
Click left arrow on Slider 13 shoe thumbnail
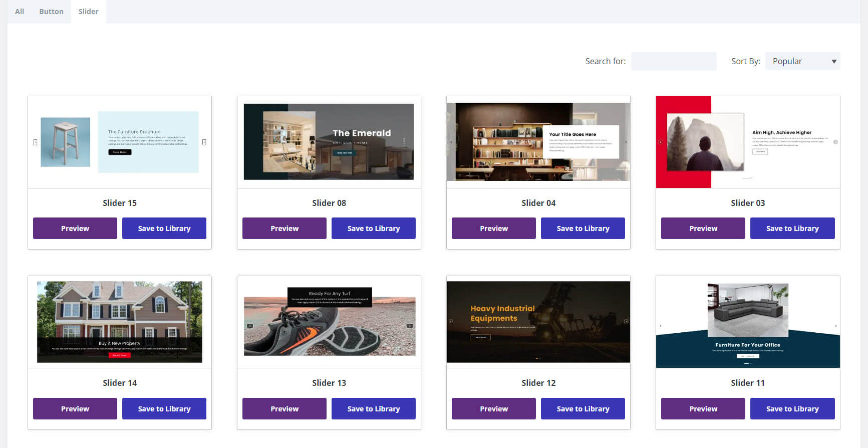[250, 326]
